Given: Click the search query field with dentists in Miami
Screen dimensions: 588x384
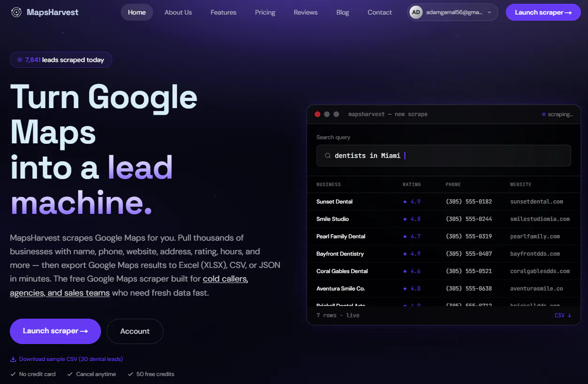Looking at the screenshot, I should pyautogui.click(x=444, y=156).
